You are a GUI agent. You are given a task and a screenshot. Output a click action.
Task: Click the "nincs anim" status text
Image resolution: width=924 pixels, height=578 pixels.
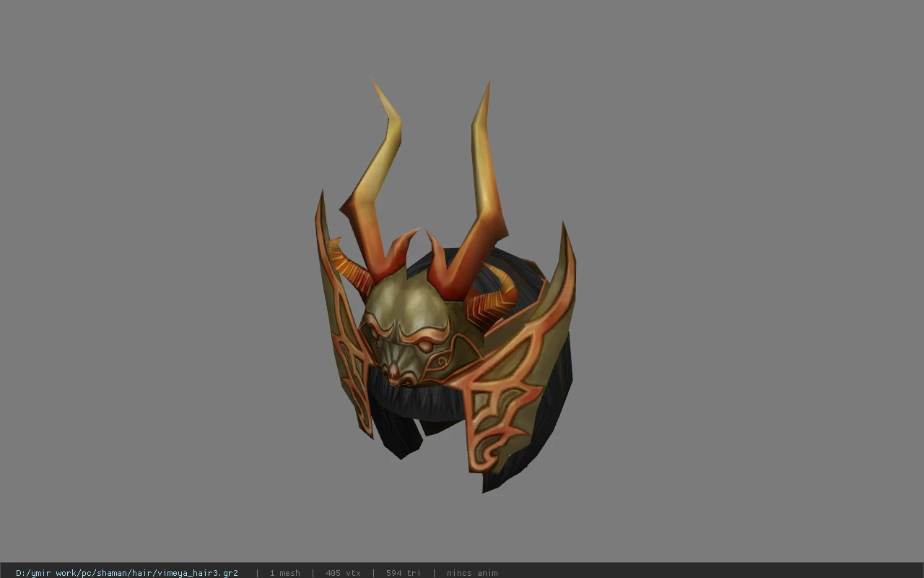tap(472, 573)
